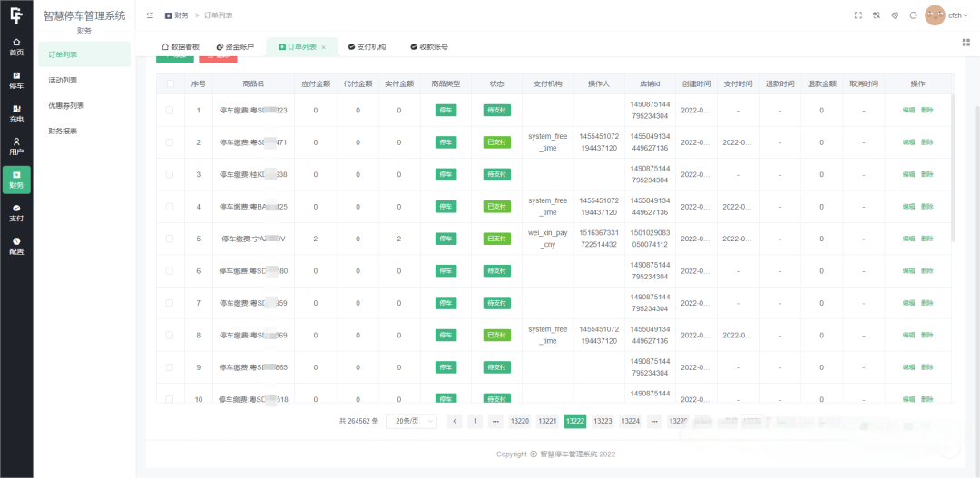Check the checkbox for row 3
The height and width of the screenshot is (478, 980).
(x=170, y=174)
